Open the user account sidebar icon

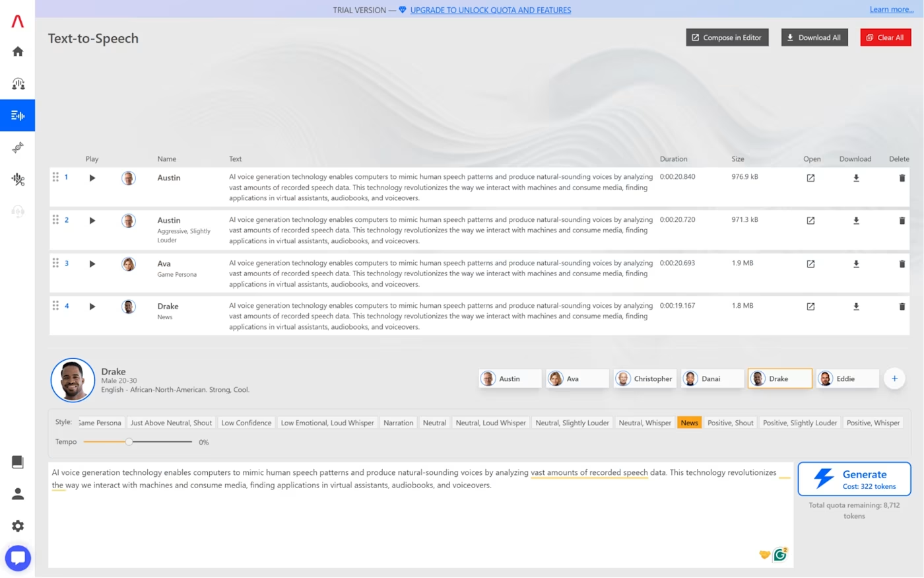pyautogui.click(x=18, y=493)
